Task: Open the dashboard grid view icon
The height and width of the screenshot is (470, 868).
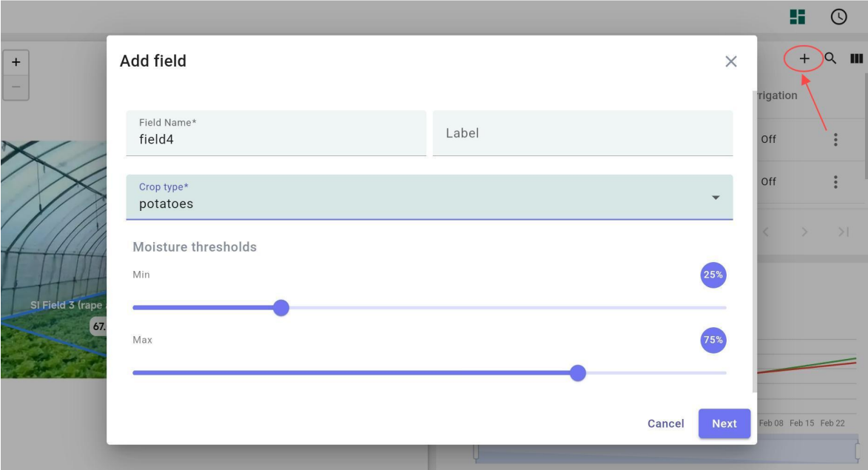Action: 798,17
